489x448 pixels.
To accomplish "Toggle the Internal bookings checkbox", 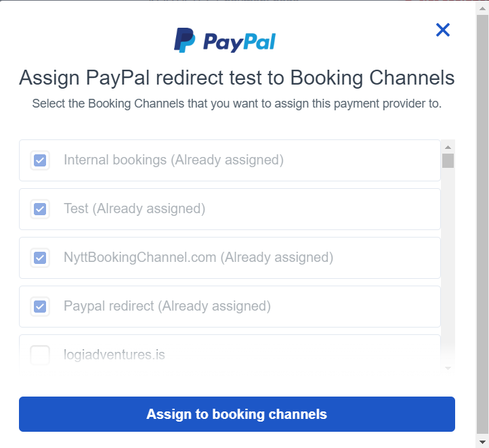I will click(x=40, y=160).
